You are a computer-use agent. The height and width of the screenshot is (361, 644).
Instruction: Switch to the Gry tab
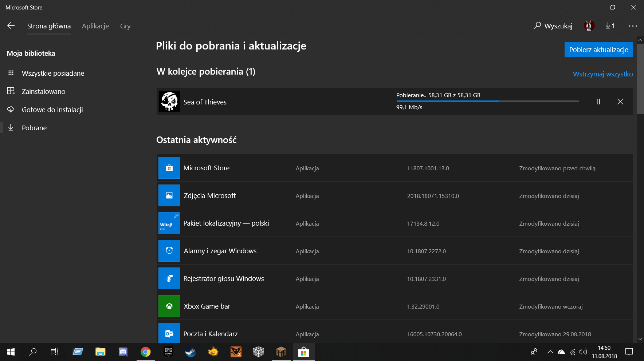click(125, 26)
